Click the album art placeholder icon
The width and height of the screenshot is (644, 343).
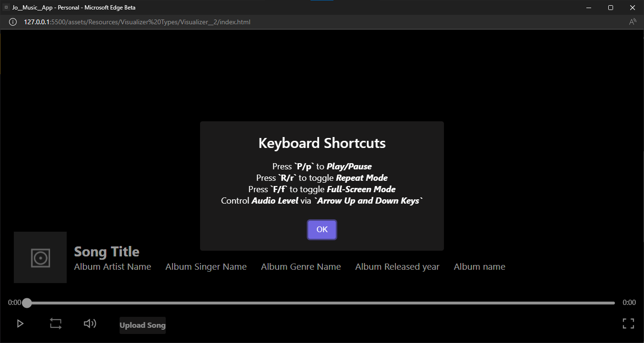click(40, 257)
